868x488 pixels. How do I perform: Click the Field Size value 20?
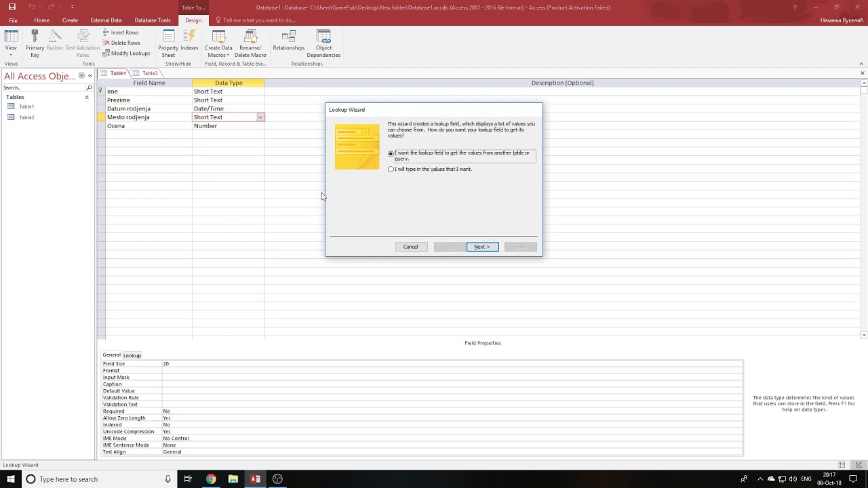[452, 364]
